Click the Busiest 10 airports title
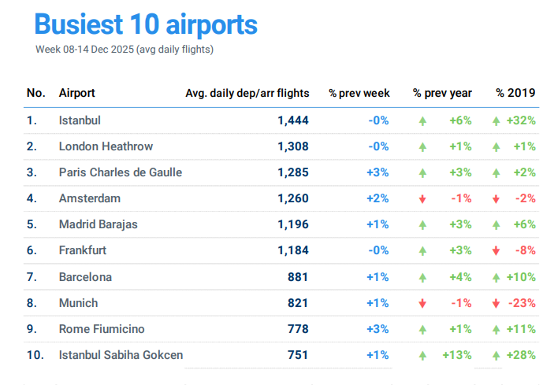The height and width of the screenshot is (392, 554). point(146,24)
